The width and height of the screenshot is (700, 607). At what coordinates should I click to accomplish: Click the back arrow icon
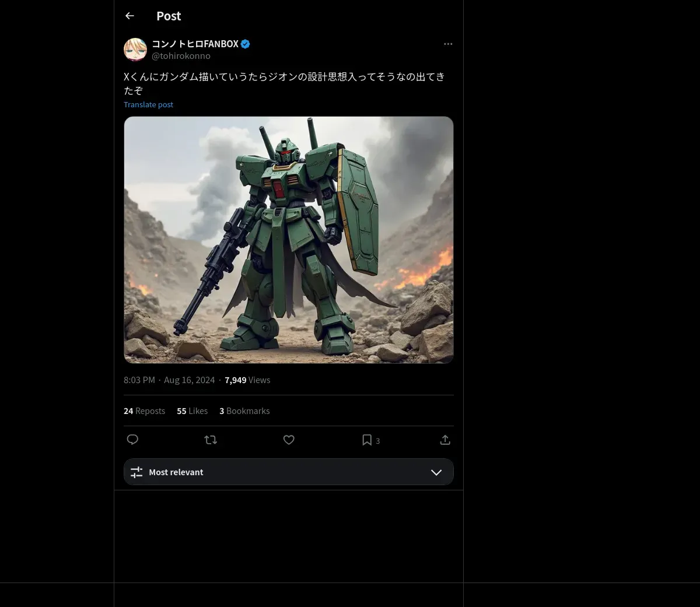129,16
